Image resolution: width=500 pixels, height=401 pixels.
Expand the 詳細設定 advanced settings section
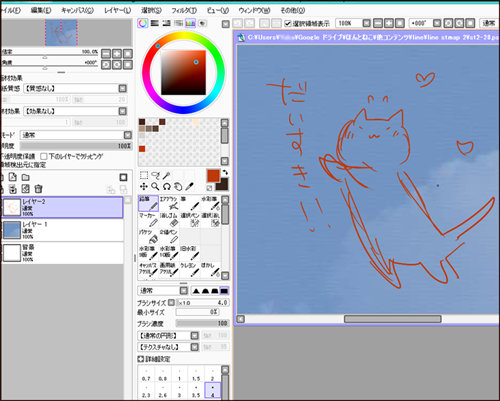tap(141, 359)
